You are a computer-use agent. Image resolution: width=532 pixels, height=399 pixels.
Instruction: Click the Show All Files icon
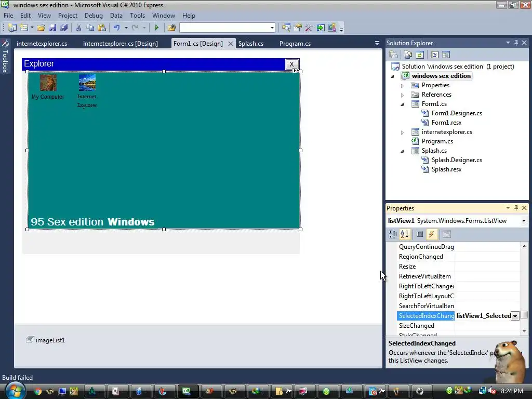(x=408, y=55)
